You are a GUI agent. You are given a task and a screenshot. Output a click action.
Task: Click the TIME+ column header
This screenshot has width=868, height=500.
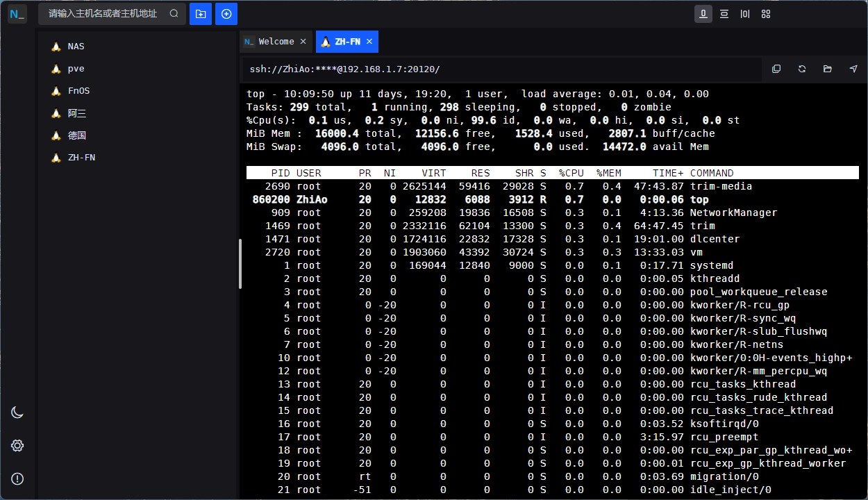pyautogui.click(x=668, y=173)
